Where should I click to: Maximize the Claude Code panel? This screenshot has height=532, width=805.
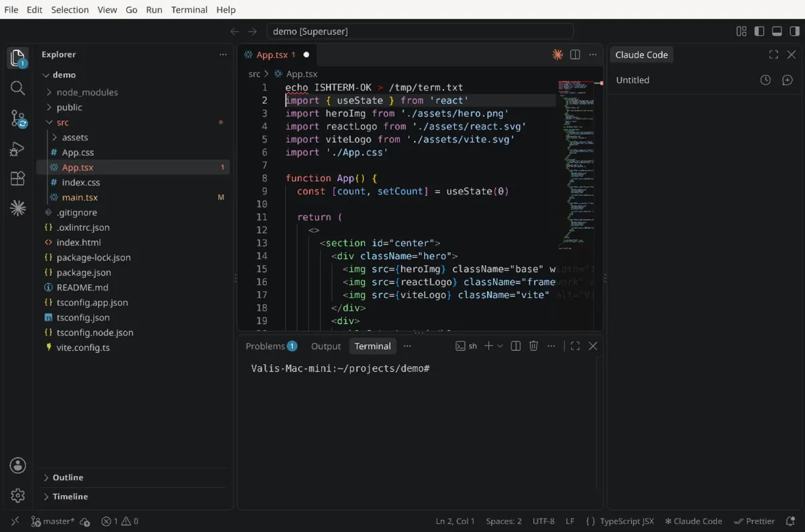pos(773,55)
